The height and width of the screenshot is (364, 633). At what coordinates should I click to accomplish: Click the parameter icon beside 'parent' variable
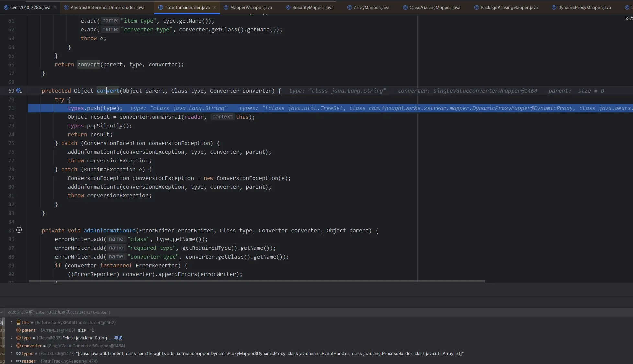coord(18,330)
